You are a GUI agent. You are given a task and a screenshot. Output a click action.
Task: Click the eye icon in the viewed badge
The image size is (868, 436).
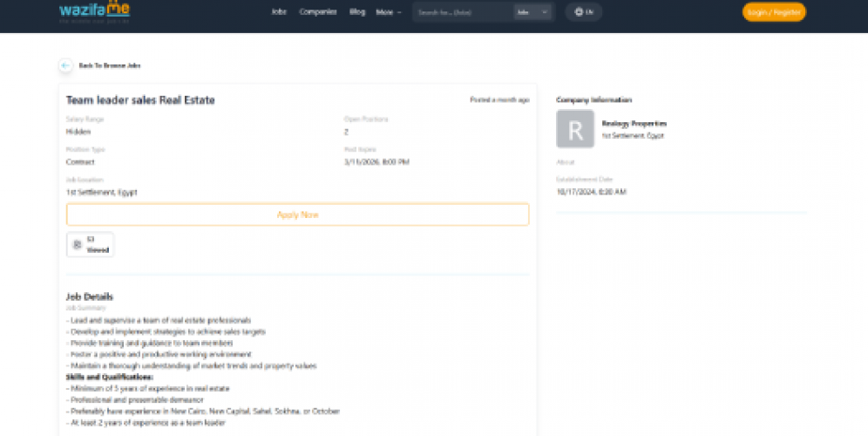point(78,244)
